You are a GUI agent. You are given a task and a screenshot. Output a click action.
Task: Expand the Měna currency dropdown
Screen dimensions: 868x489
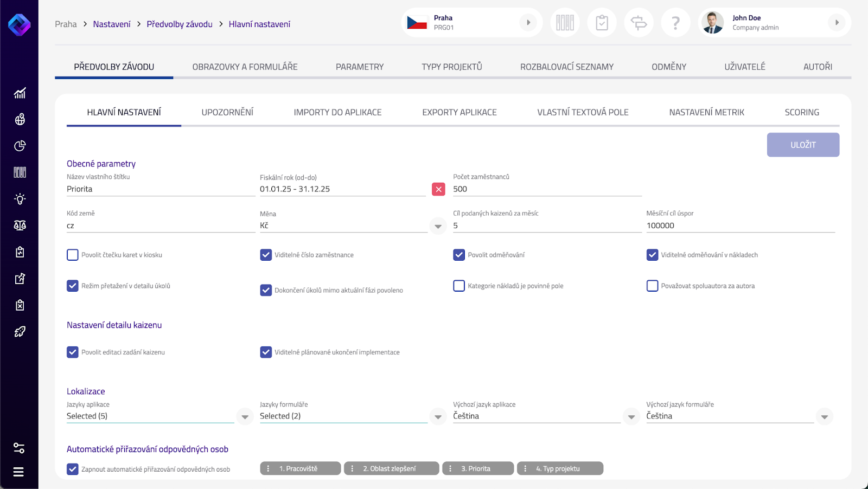click(438, 226)
